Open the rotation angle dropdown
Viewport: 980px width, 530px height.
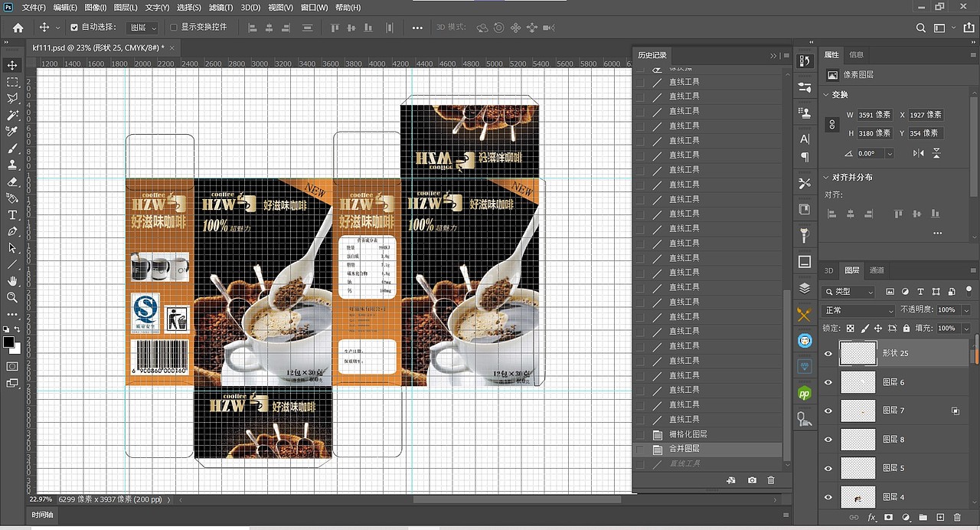tap(889, 153)
